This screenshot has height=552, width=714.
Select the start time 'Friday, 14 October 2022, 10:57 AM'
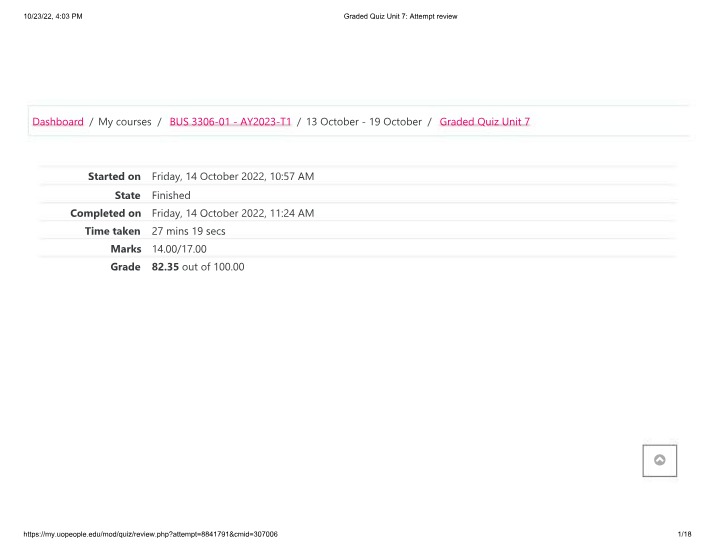(233, 176)
